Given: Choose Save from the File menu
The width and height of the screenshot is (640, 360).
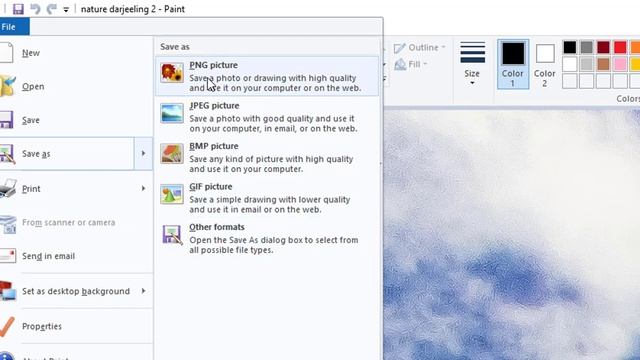Looking at the screenshot, I should pos(76,120).
